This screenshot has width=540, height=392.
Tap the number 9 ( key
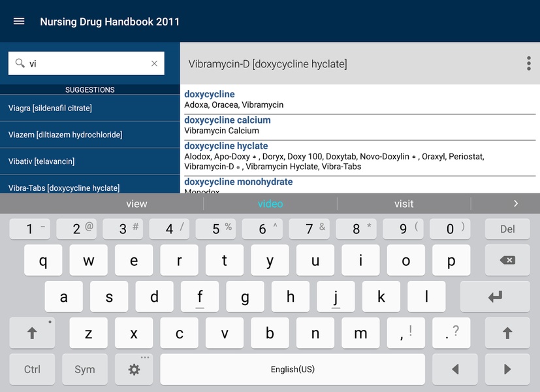(403, 229)
